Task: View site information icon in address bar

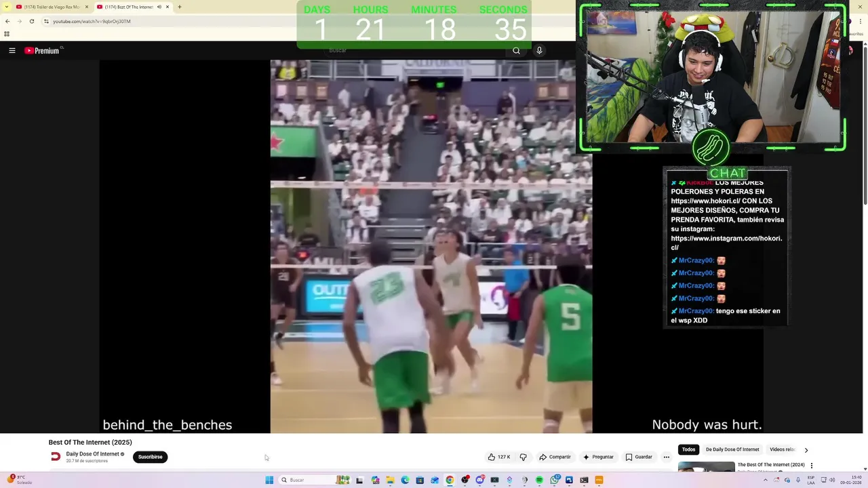Action: click(46, 21)
